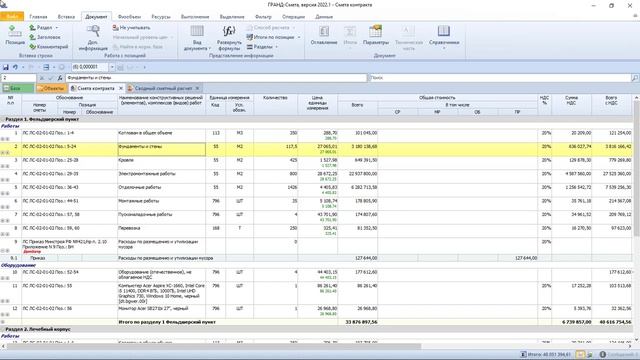Open the Выполнение ribbon tab

coord(195,17)
